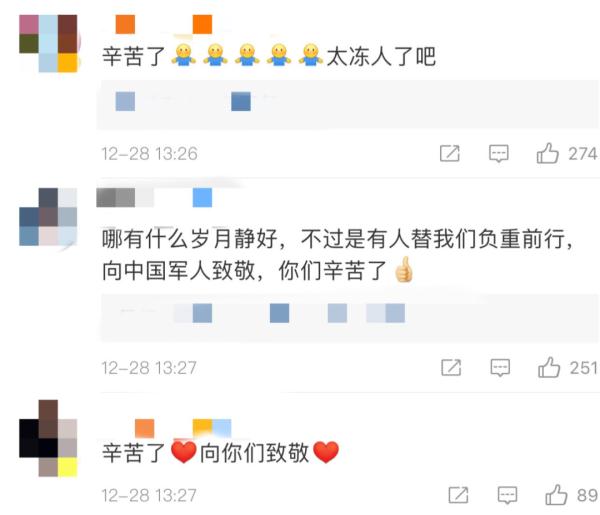Image resolution: width=600 pixels, height=515 pixels.
Task: Tap the 12-28 13:27 timestamp on the last comment
Action: point(149,495)
